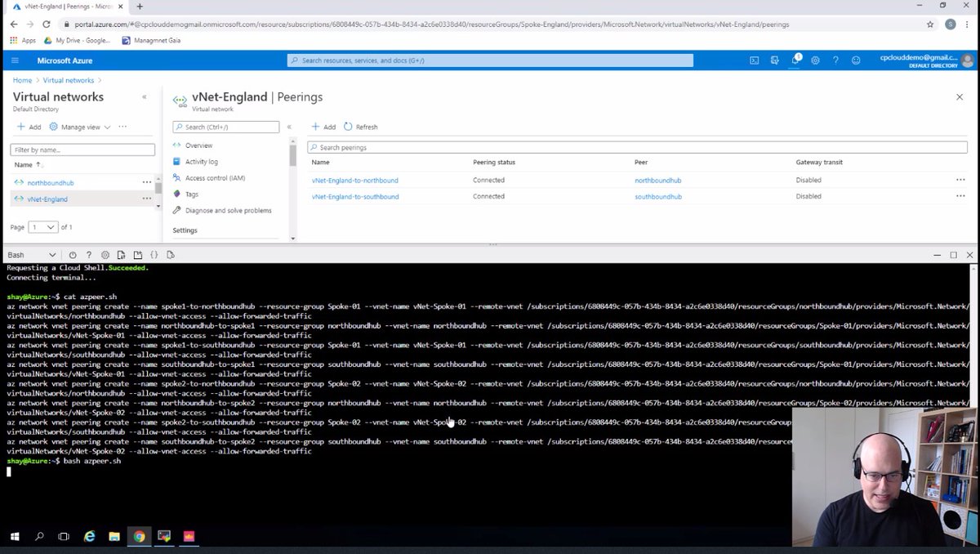
Task: Open Directory and subscription filter icon
Action: tap(774, 60)
